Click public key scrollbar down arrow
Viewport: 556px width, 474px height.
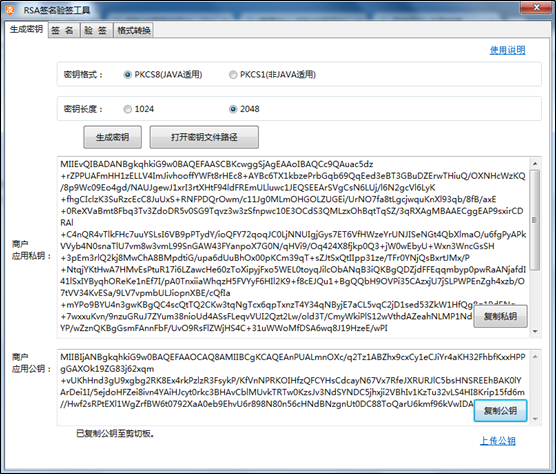tap(535, 419)
